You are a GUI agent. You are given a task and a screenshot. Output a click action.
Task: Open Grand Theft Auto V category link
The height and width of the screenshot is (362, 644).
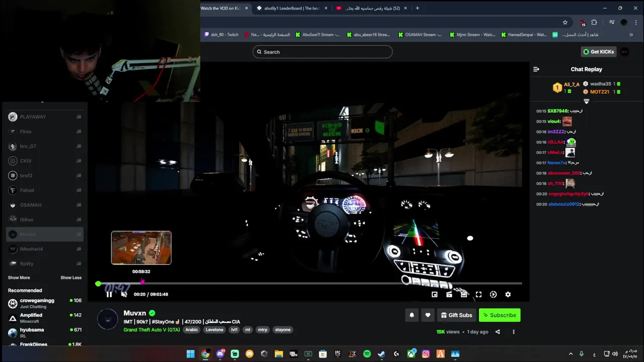151,330
